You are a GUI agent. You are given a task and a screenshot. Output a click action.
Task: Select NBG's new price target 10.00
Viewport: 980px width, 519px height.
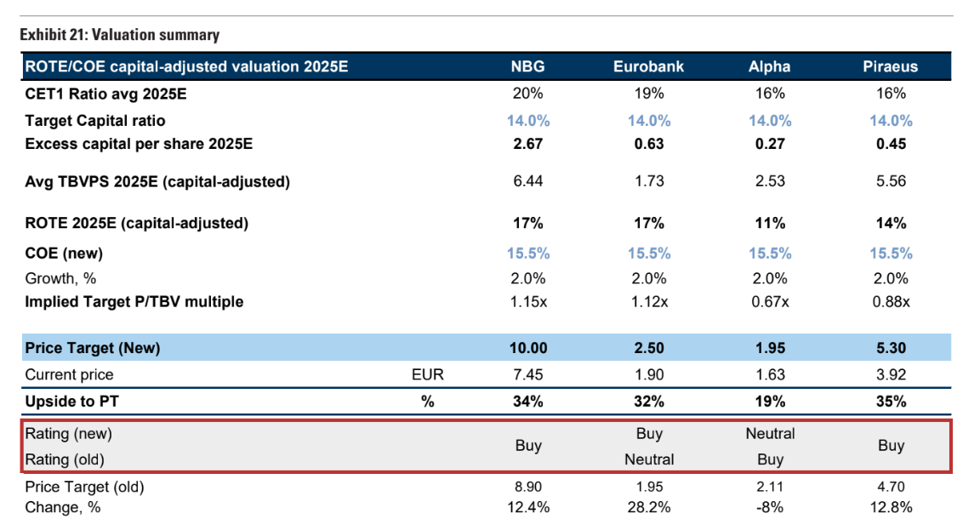pos(528,347)
